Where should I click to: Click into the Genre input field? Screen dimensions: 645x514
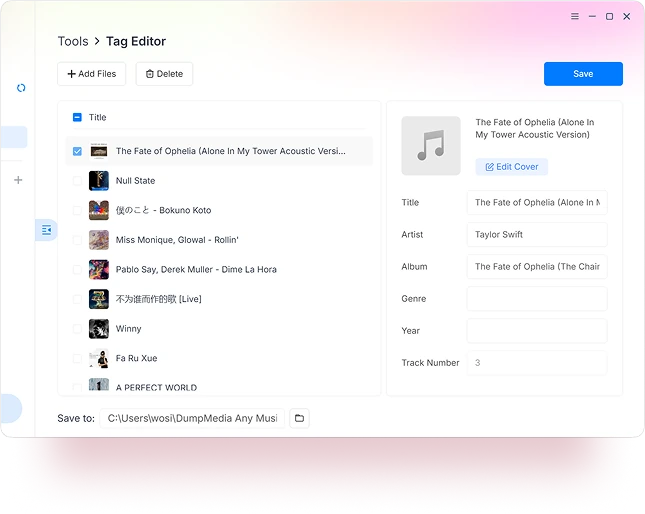tap(536, 299)
